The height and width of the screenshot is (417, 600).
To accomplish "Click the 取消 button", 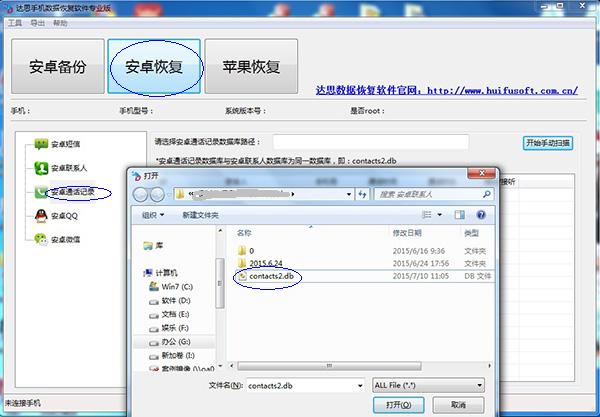I will [x=458, y=404].
